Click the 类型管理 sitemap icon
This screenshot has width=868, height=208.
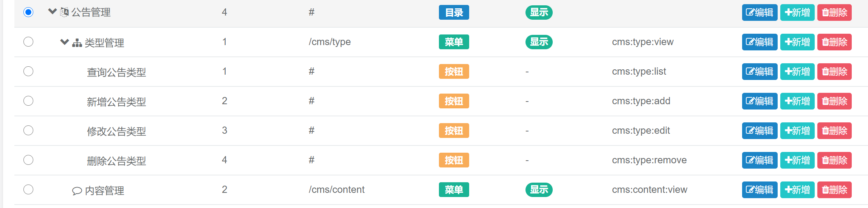(x=77, y=42)
